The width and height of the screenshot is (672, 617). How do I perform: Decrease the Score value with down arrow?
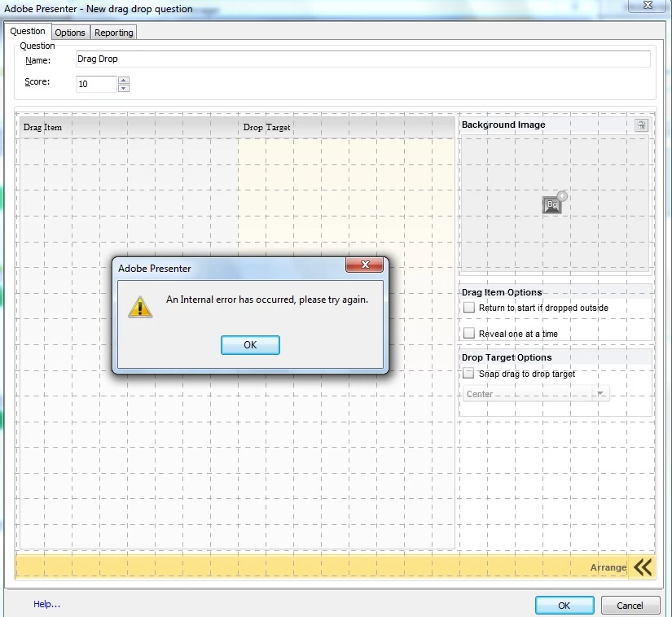click(x=124, y=88)
